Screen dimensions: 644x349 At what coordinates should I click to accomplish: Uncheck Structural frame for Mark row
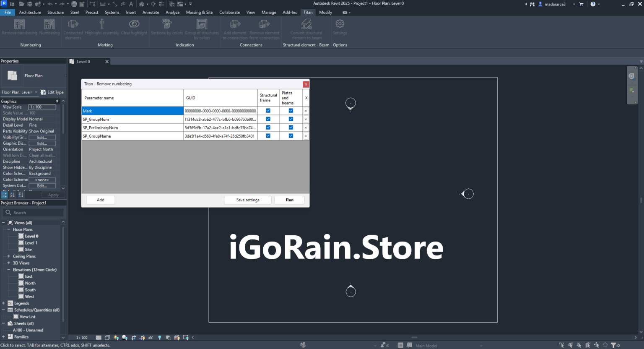point(268,111)
